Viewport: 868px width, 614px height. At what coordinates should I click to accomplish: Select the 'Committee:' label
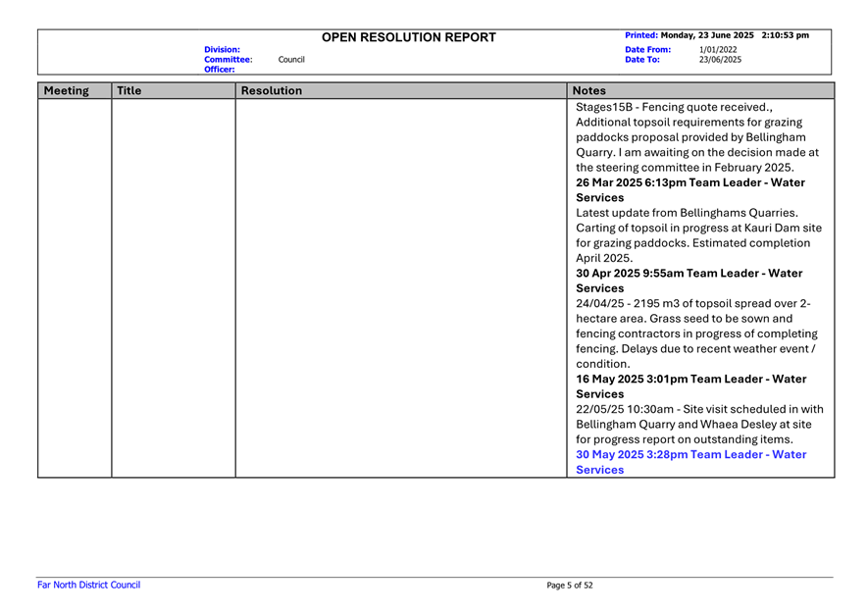229,60
